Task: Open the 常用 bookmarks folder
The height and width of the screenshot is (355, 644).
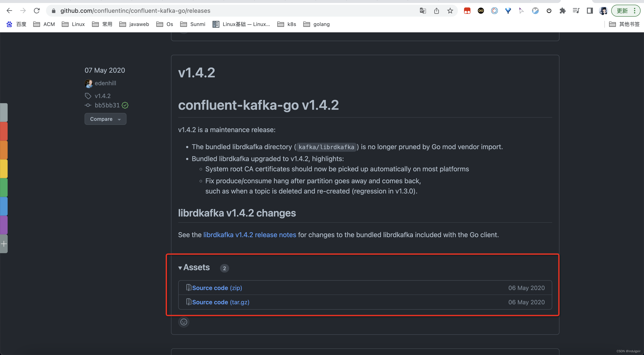Action: pyautogui.click(x=102, y=24)
